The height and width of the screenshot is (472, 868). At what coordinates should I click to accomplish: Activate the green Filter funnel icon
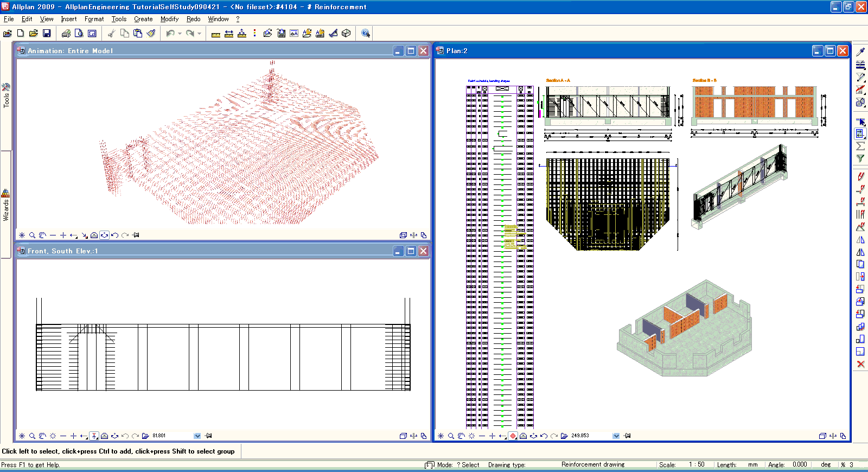(x=860, y=158)
